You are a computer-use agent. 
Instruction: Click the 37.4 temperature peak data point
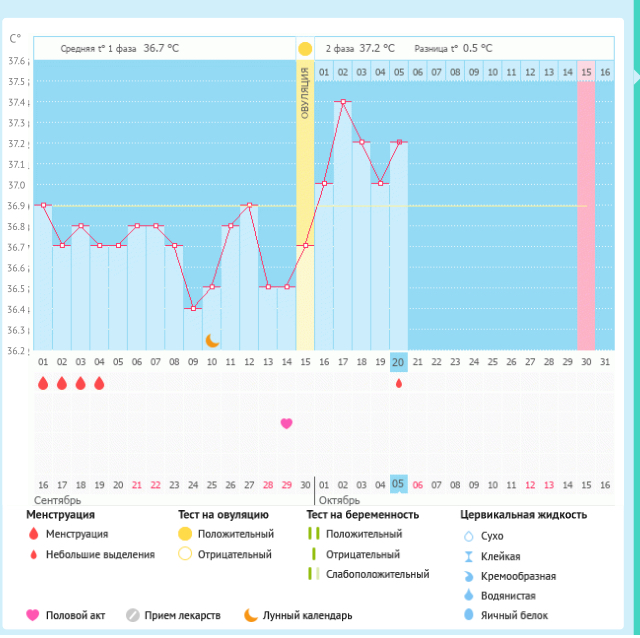[343, 102]
